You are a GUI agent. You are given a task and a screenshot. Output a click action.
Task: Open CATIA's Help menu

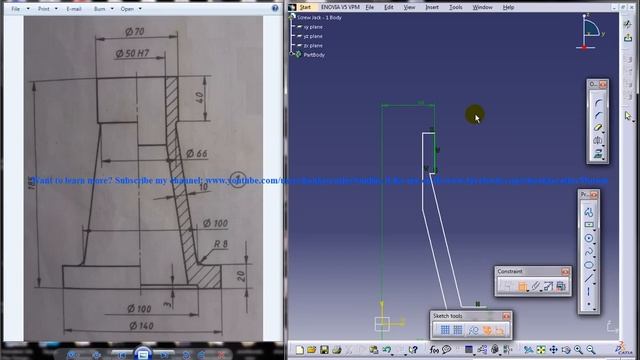coord(508,7)
